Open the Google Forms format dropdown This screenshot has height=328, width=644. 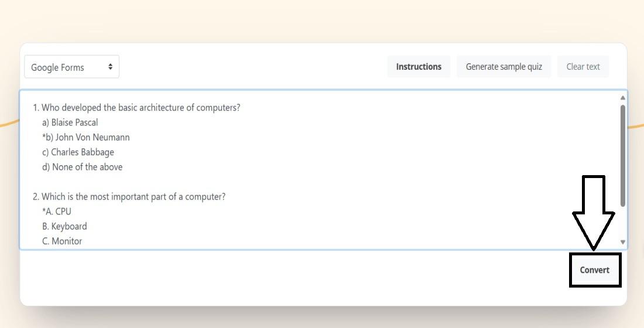[72, 67]
